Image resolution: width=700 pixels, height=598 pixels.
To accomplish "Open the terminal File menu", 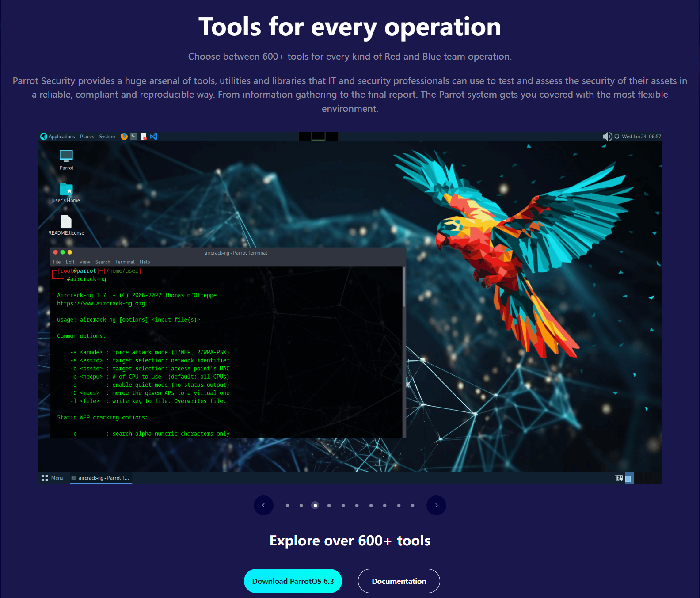I will tap(57, 262).
